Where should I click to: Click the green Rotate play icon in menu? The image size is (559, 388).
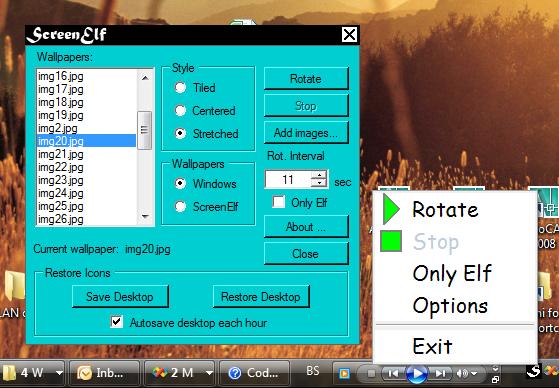pos(391,209)
